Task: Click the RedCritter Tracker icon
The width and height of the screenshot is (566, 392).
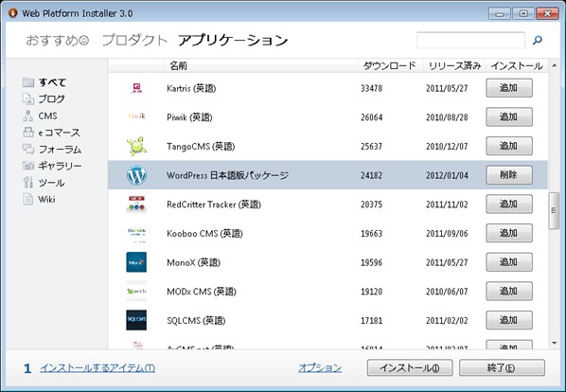Action: 136,205
